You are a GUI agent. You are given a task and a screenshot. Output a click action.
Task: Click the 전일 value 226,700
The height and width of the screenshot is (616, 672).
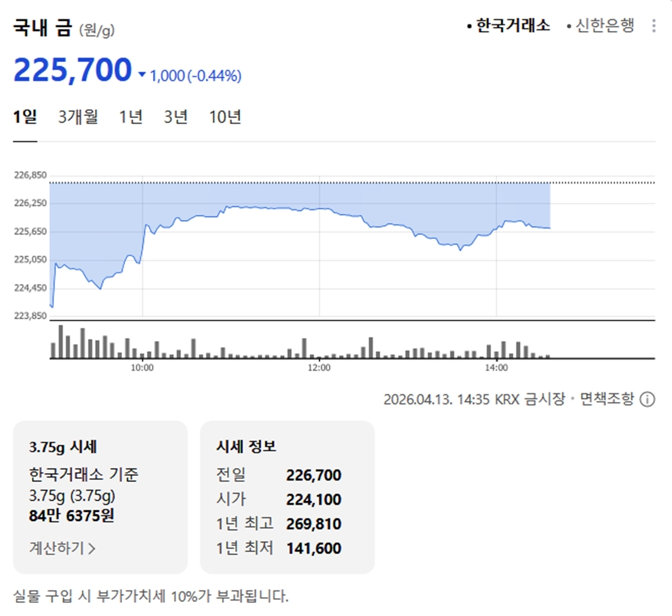tap(314, 475)
